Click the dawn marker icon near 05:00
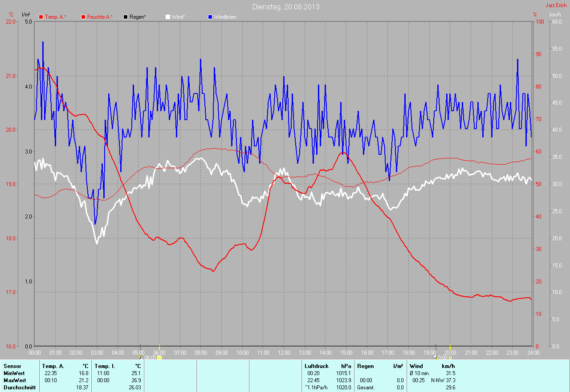The image size is (570, 392). [140, 357]
